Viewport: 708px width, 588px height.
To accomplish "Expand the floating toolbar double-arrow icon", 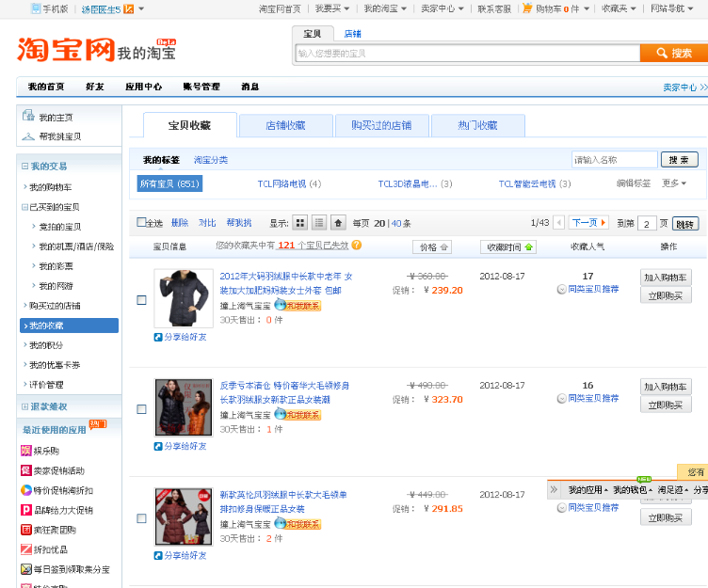I will click(x=554, y=489).
